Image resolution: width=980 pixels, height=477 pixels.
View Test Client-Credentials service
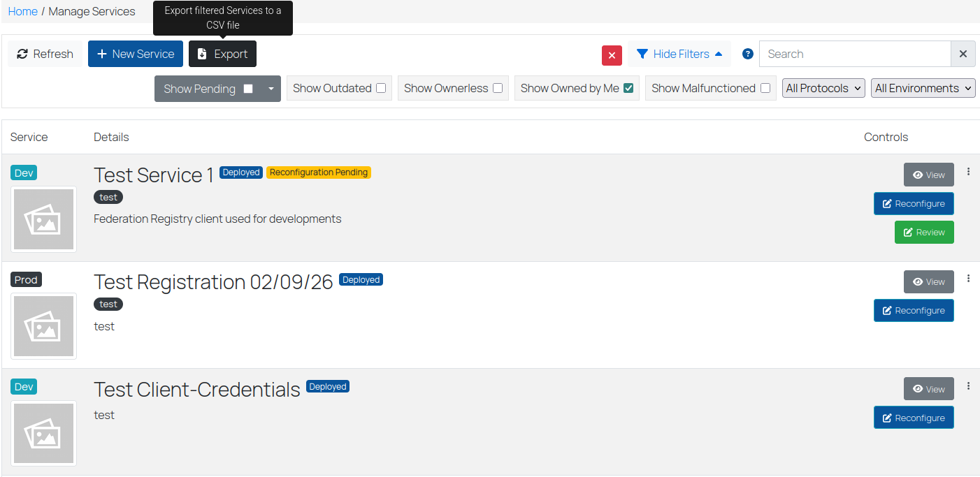click(928, 389)
